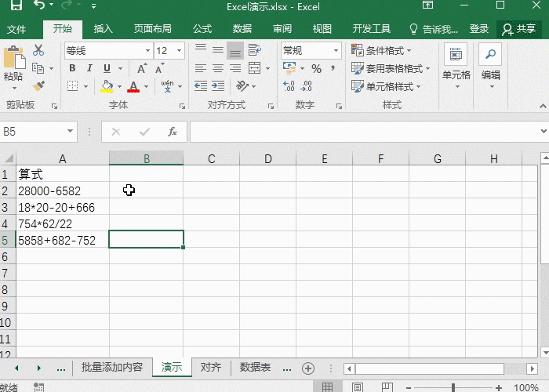Increase decimal places icon
Image resolution: width=549 pixels, height=392 pixels.
coord(289,85)
